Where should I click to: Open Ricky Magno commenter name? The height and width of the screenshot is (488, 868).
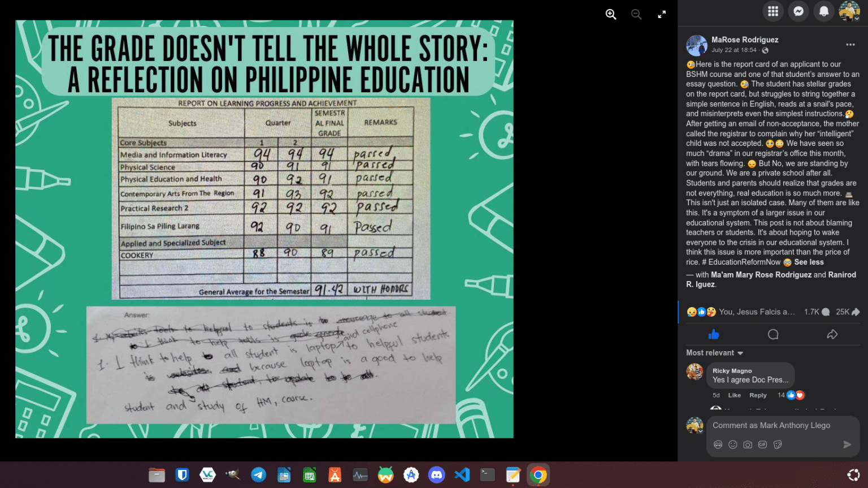732,371
